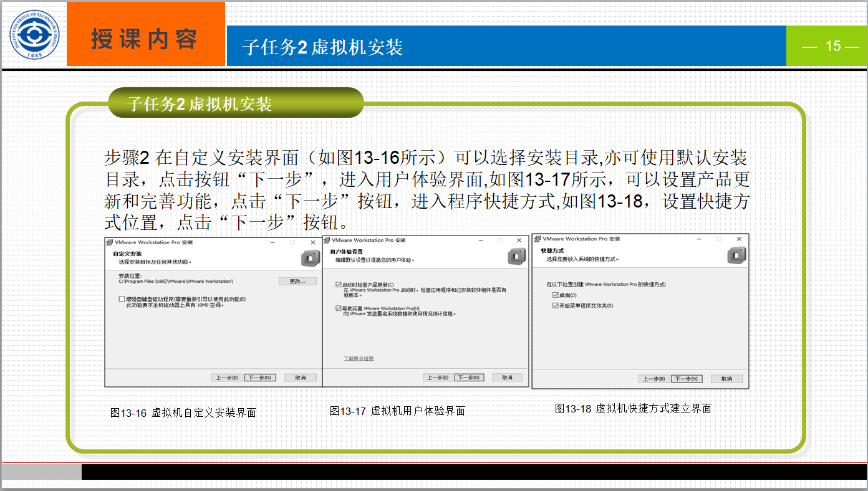The width and height of the screenshot is (868, 491).
Task: Click the VMware product logo in 自定义安装 dialog
Action: (309, 257)
